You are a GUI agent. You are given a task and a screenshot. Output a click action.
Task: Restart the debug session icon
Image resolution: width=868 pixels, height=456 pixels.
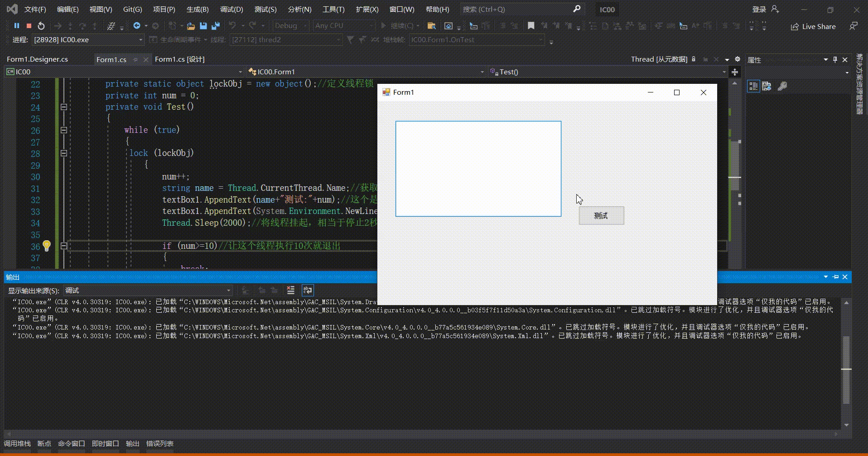click(41, 26)
